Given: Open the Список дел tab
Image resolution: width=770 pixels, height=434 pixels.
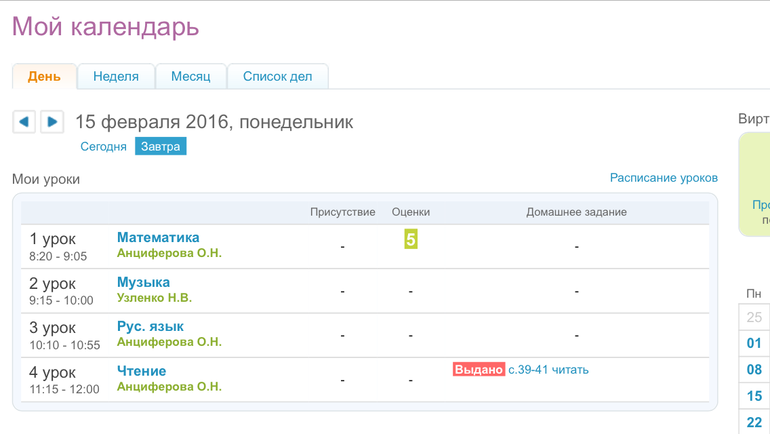Looking at the screenshot, I should coord(277,77).
